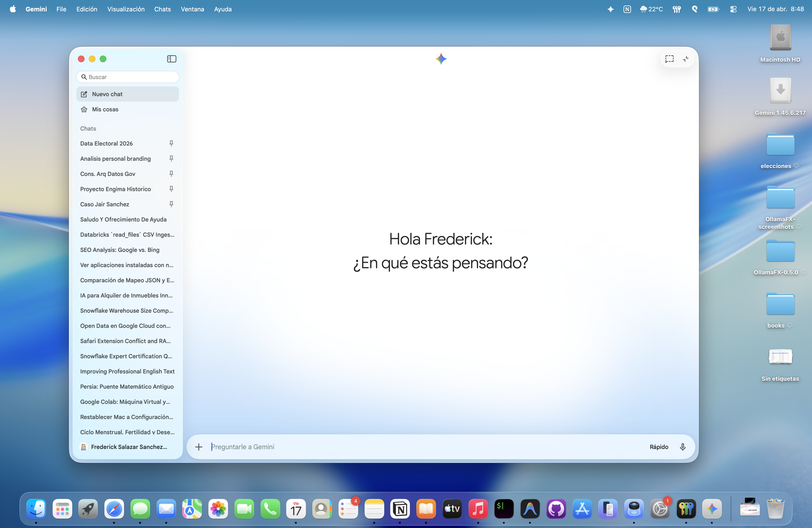Open Apple TV from the Dock
Viewport: 812px width, 528px height.
coord(452,509)
